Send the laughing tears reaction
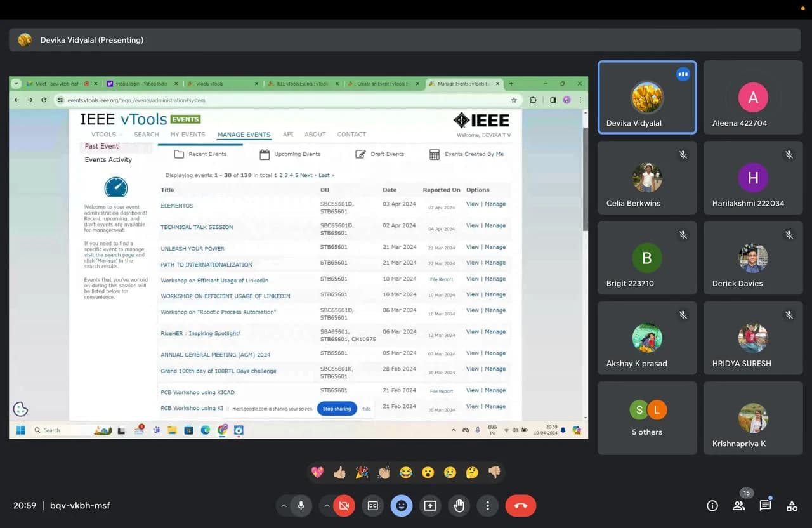Screen dimensions: 812x528 (x=406, y=472)
